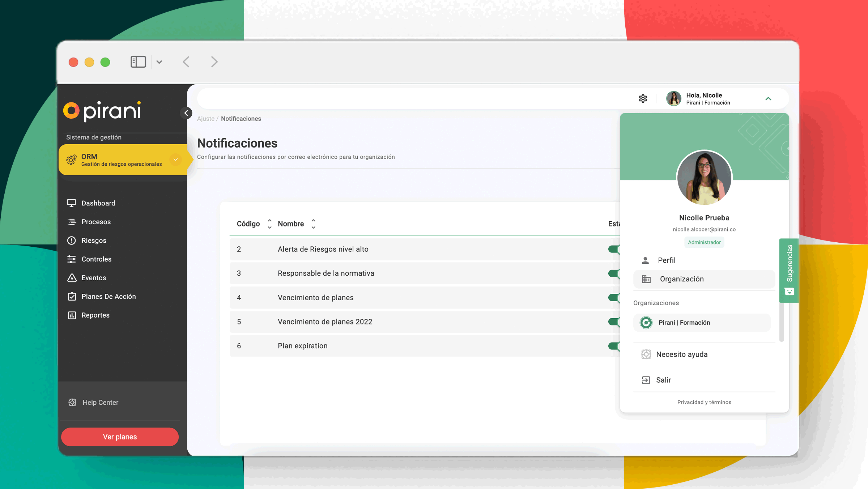Click the Reportes chart icon
Viewport: 868px width, 489px height.
pos(72,315)
